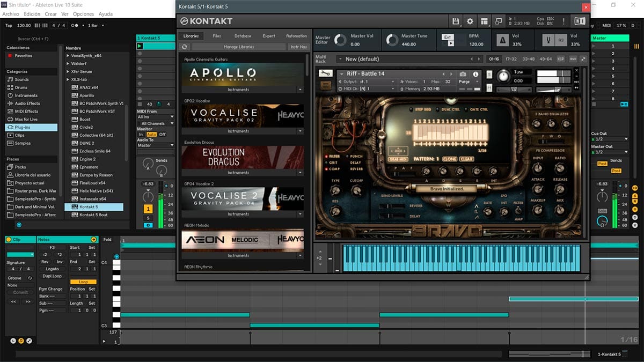This screenshot has width=644, height=362.
Task: Set Monitor to Auto
Action: (151, 134)
